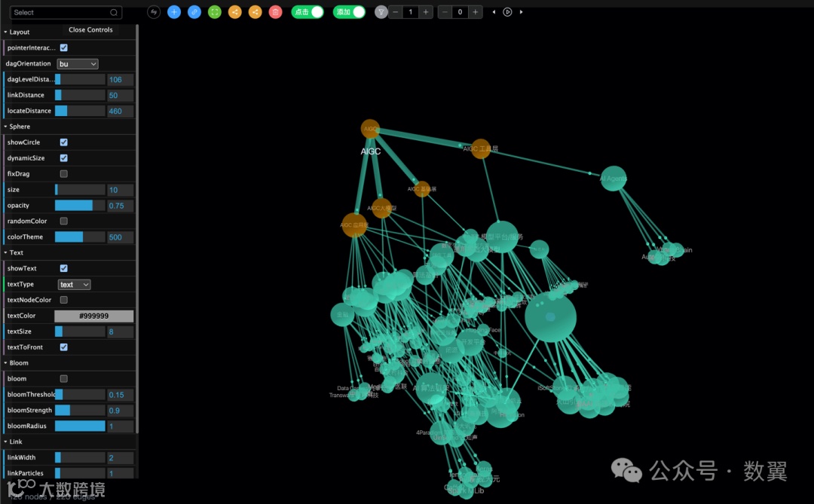
Task: Click the textColor #999999 swatch
Action: (94, 316)
